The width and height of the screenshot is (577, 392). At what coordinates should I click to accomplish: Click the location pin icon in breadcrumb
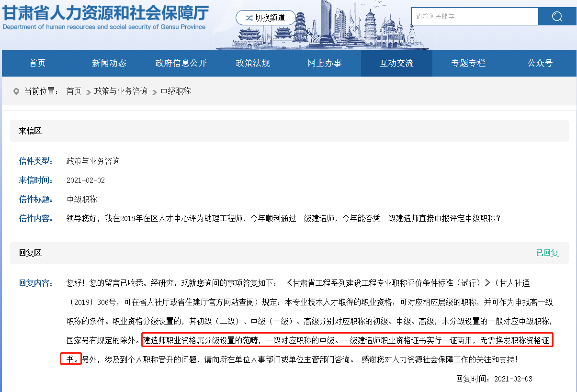pyautogui.click(x=16, y=91)
